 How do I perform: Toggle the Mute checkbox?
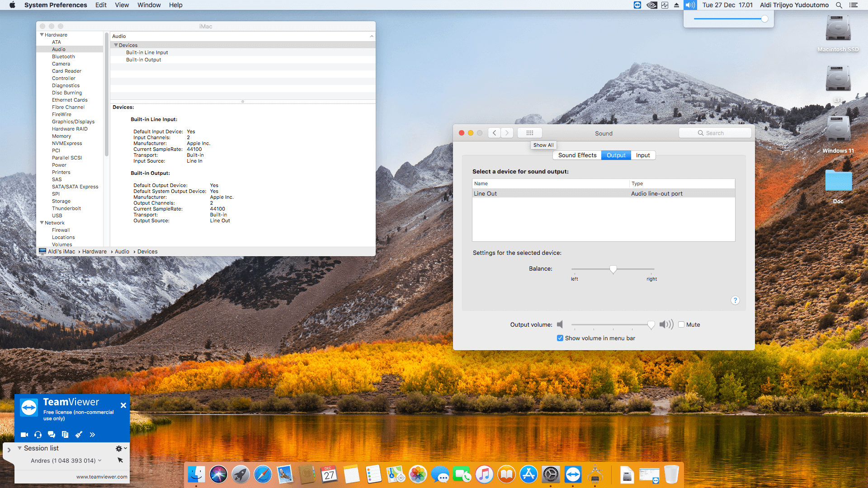(x=681, y=324)
